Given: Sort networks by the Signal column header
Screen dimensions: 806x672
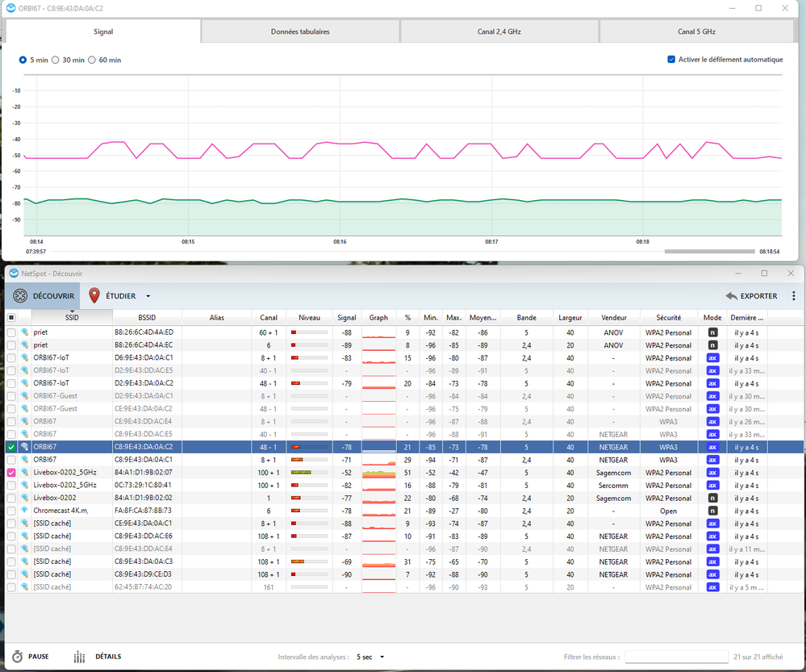Looking at the screenshot, I should (x=346, y=318).
